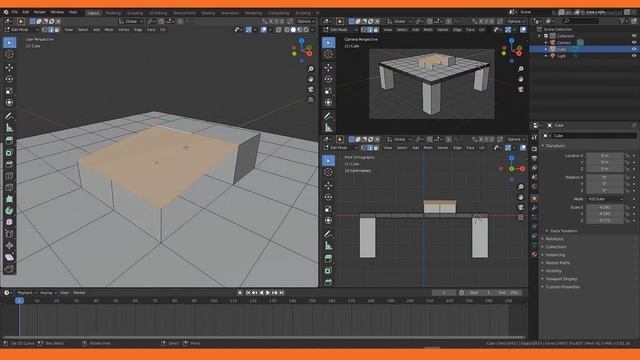The image size is (640, 360).
Task: Select the Rip Region tool in the left viewport
Action: (x=9, y=269)
